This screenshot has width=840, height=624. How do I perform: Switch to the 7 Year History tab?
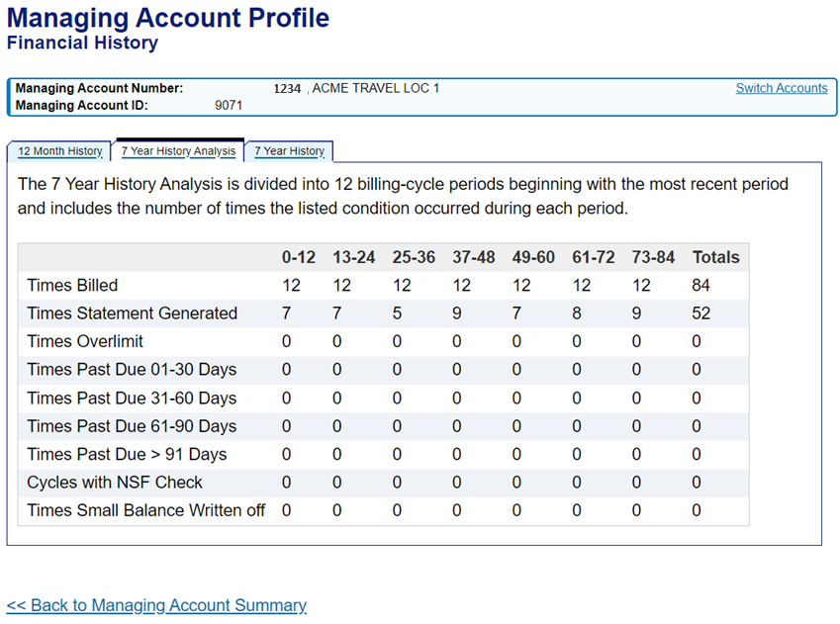289,151
